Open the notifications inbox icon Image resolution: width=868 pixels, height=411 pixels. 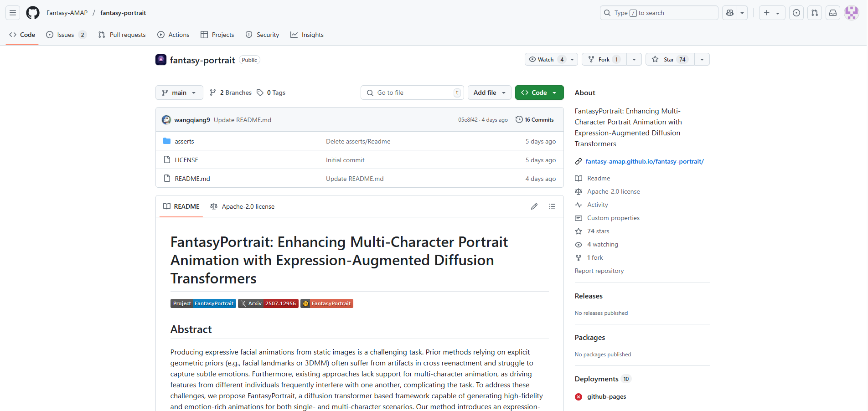833,13
